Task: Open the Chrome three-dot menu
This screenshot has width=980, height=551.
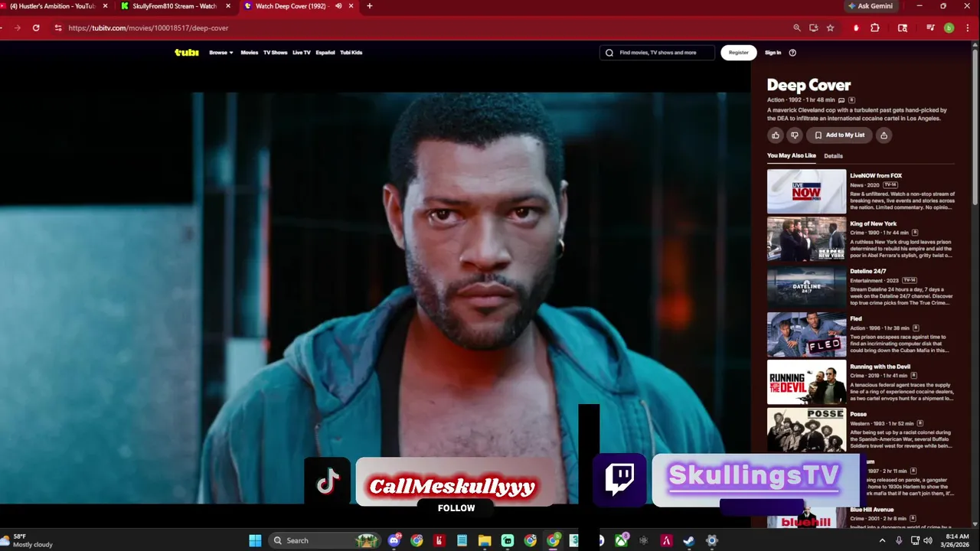Action: [x=968, y=28]
